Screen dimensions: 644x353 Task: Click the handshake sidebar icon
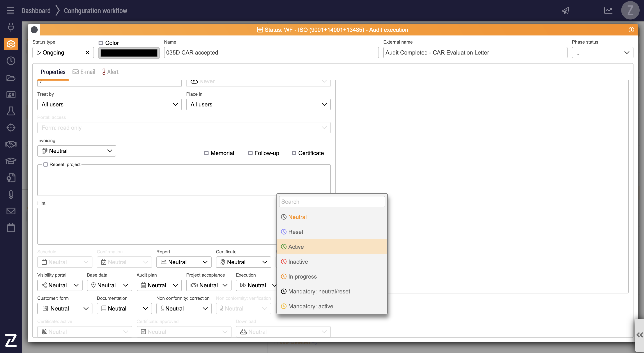11,144
